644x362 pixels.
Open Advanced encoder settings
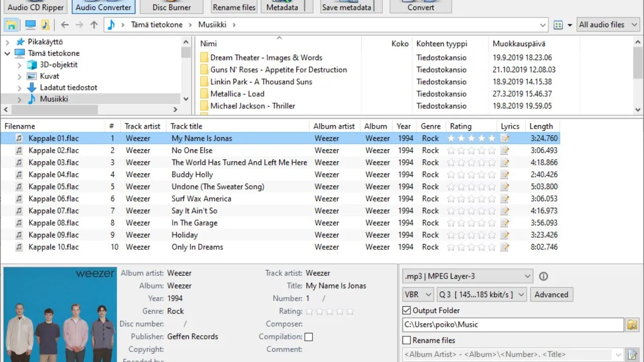(x=551, y=295)
